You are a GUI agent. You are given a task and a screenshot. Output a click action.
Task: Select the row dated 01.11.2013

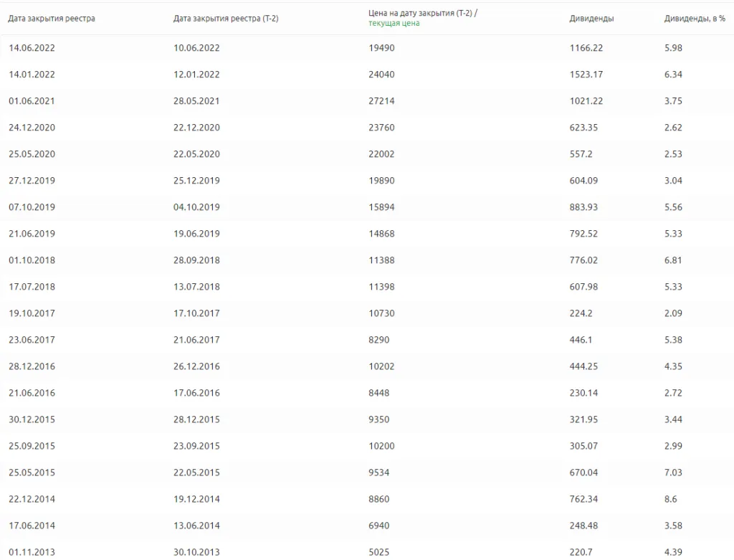[367, 552]
